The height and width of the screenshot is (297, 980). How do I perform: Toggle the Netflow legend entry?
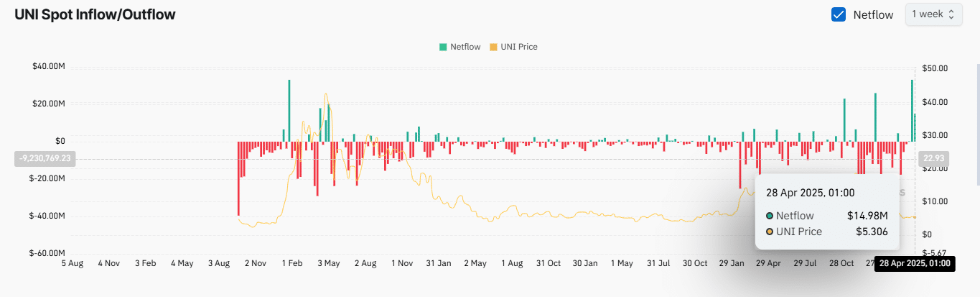click(x=460, y=47)
